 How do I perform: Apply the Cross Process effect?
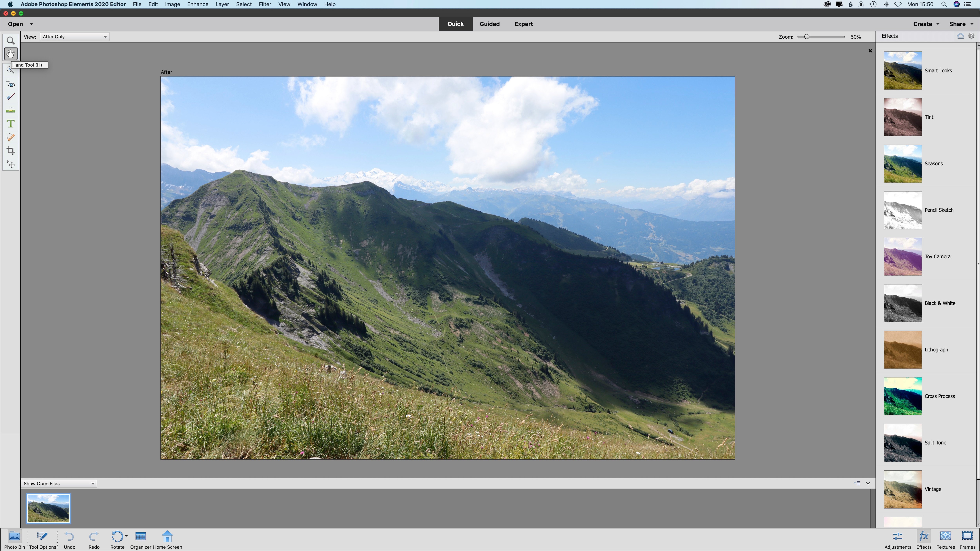(x=903, y=396)
